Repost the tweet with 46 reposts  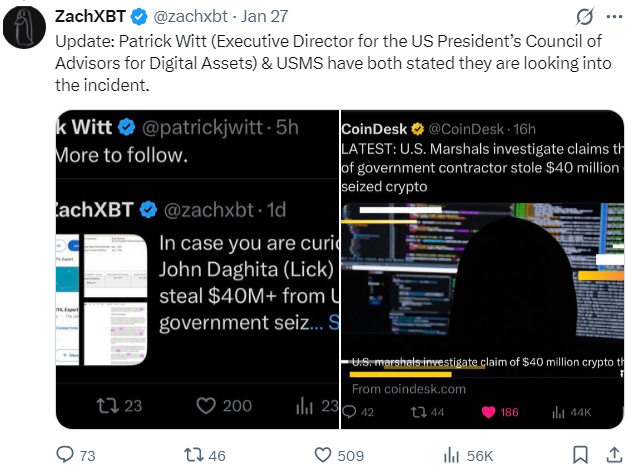pos(192,455)
